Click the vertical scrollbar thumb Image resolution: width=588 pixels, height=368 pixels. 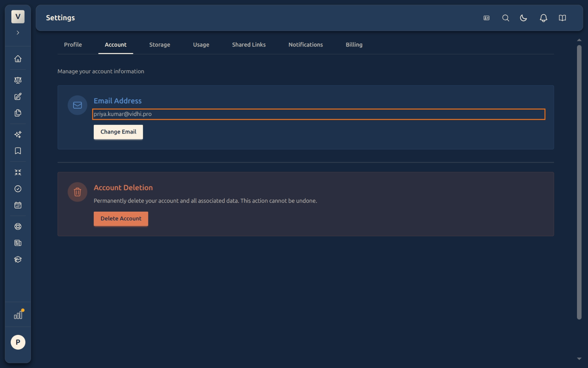[x=579, y=182]
